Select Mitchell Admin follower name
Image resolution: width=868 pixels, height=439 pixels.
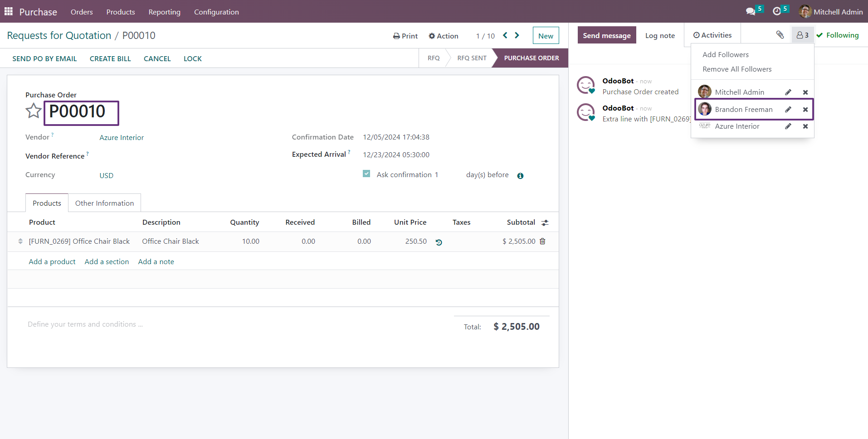pos(739,92)
